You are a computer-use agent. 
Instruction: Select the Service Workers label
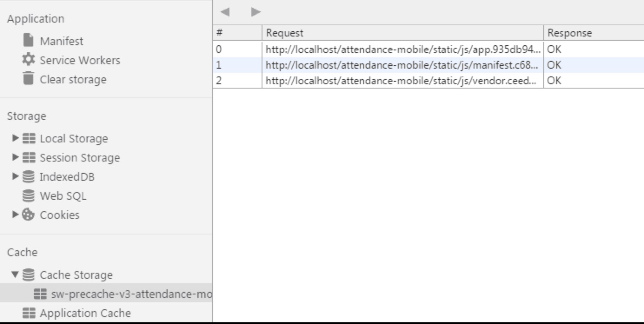click(x=80, y=60)
